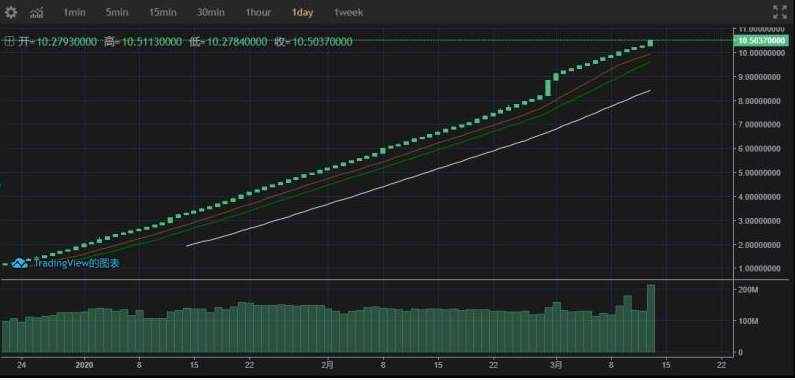Viewport: 795px width, 380px height.
Task: Click the 2020 date axis label
Action: [x=84, y=364]
